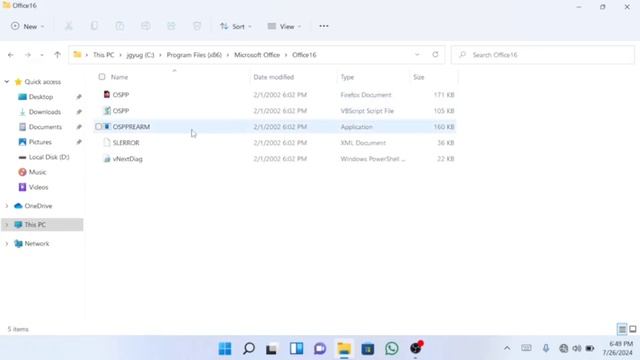Click the network globe tray icon
The height and width of the screenshot is (360, 640).
(564, 348)
